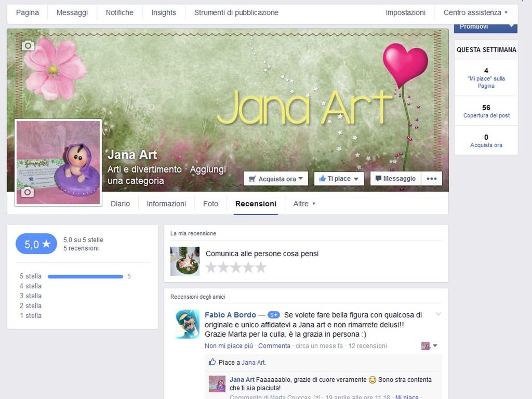Click the reviewer thumbnail in La mia recensione
The width and height of the screenshot is (532, 399).
click(x=185, y=261)
